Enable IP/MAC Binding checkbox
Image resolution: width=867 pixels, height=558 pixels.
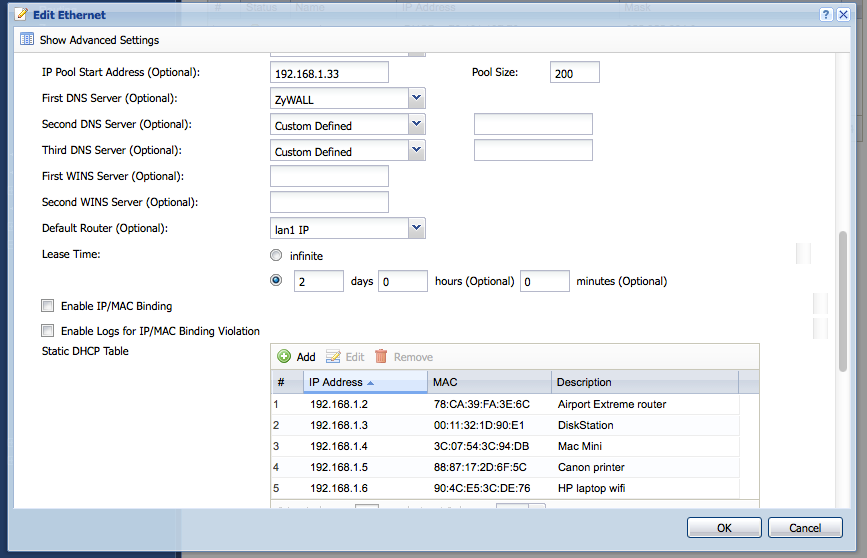[47, 306]
